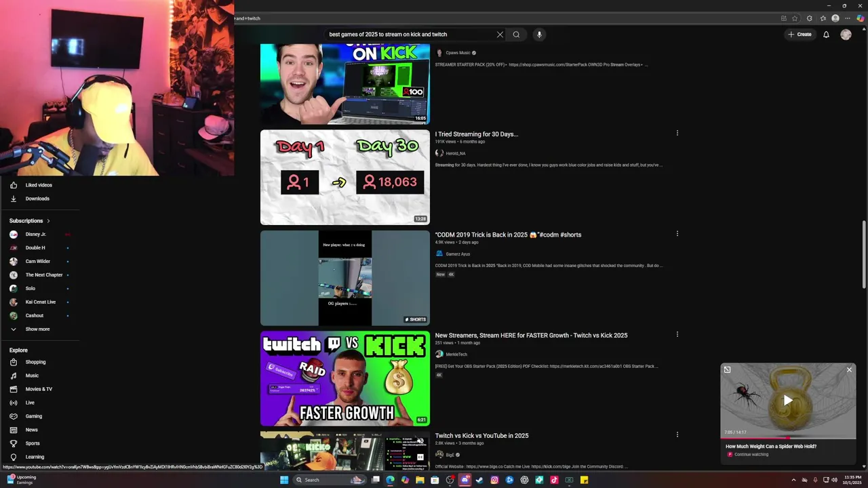Visit the Herold_NA channel
The height and width of the screenshot is (488, 868).
coord(455,153)
